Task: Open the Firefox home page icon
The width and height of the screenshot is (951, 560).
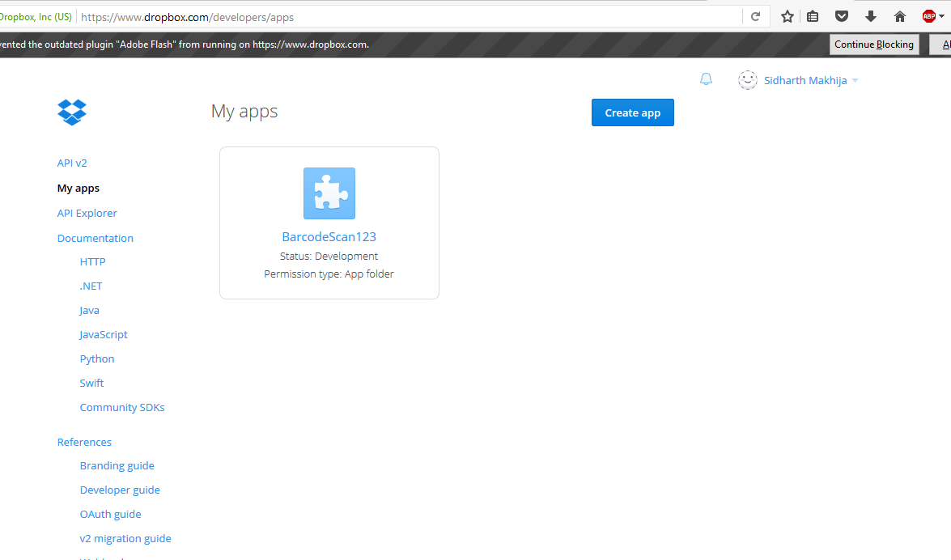Action: click(899, 15)
